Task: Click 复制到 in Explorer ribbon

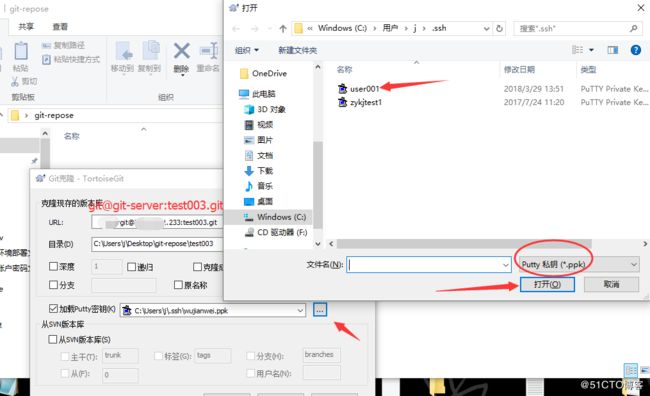Action: tap(150, 57)
